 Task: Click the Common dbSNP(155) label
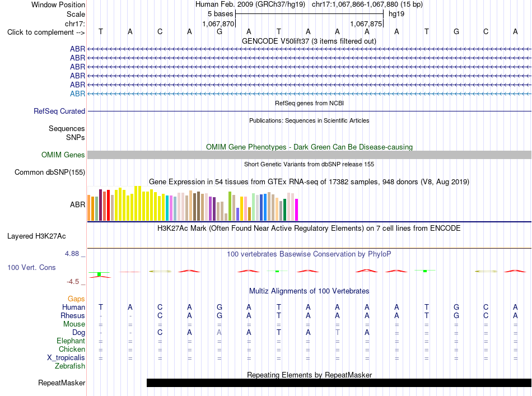tap(49, 172)
